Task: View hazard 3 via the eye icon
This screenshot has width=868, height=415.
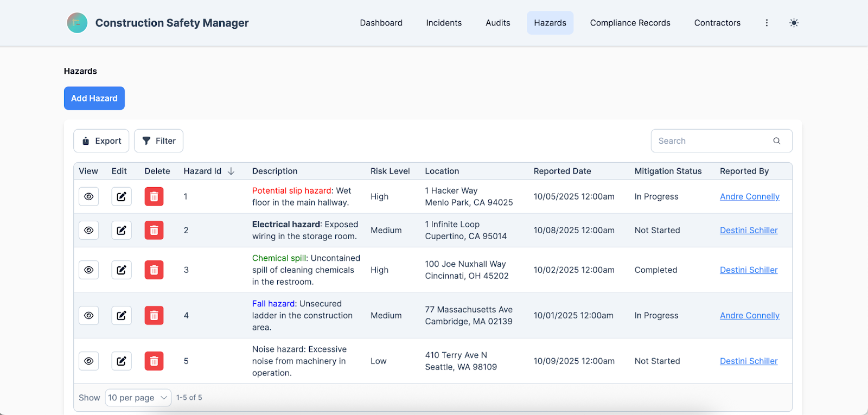Action: [88, 270]
